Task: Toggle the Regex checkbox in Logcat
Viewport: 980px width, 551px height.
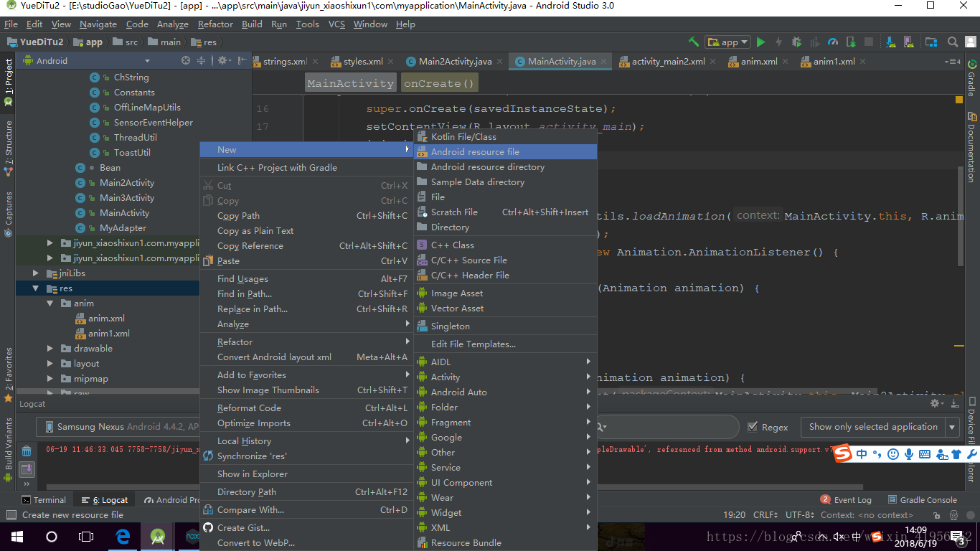Action: tap(753, 427)
